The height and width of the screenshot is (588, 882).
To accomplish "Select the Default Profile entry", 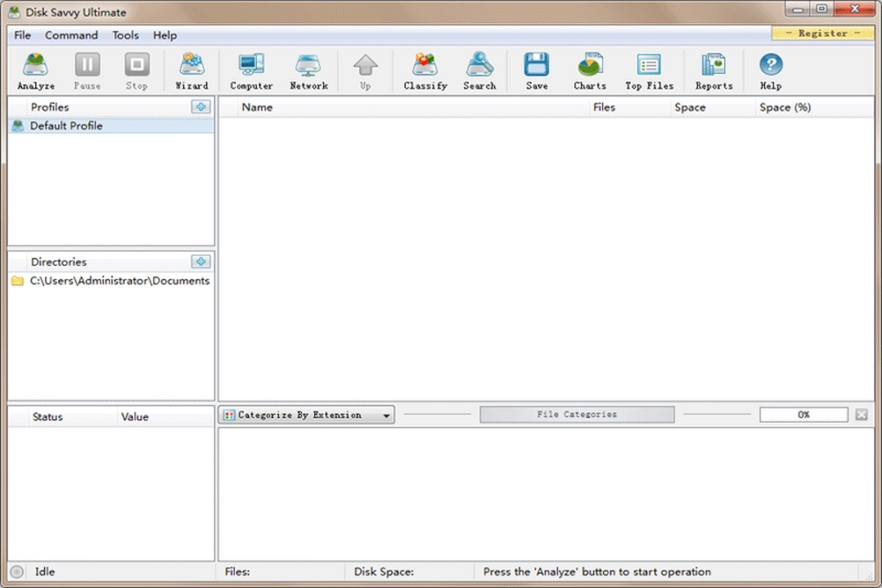I will 66,125.
